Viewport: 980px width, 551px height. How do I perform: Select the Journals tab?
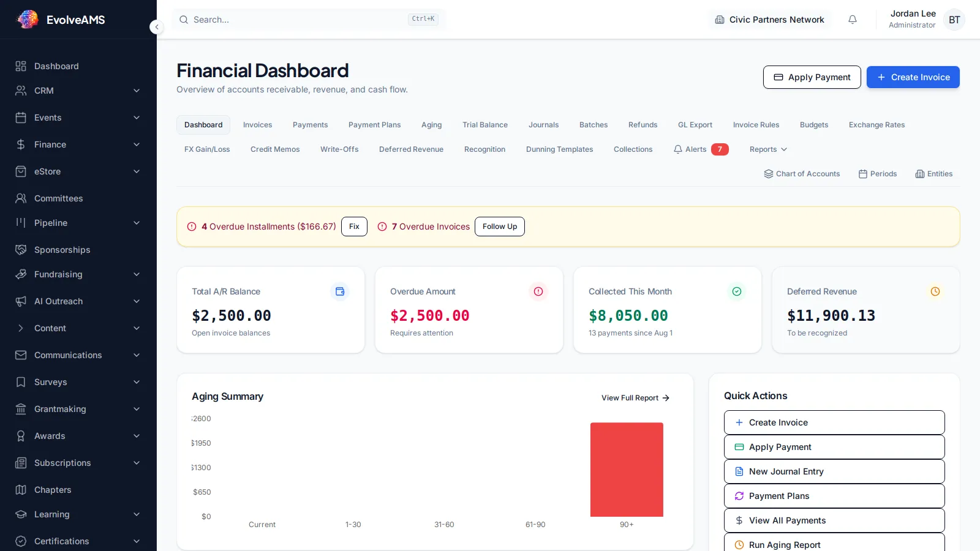(x=543, y=125)
